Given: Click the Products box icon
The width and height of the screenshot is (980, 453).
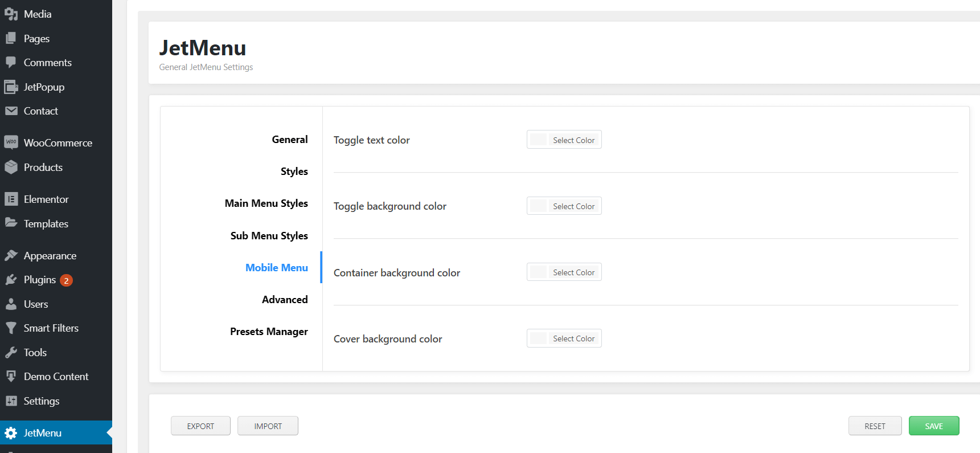Looking at the screenshot, I should pos(11,167).
